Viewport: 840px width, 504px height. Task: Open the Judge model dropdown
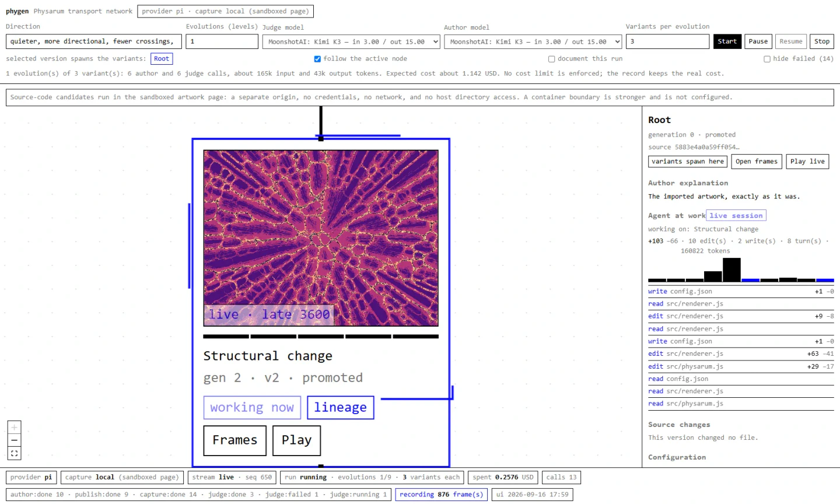(351, 41)
